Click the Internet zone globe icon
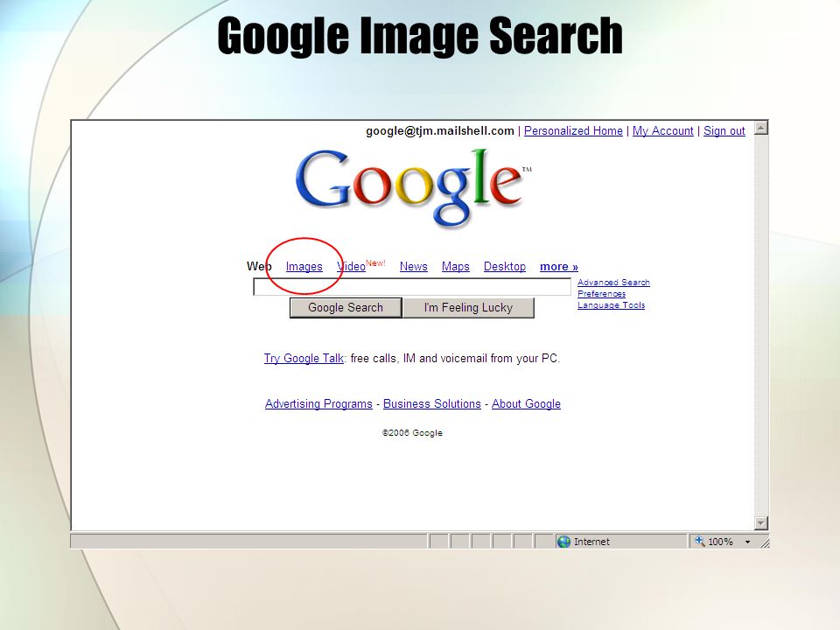The height and width of the screenshot is (630, 840). coord(563,542)
